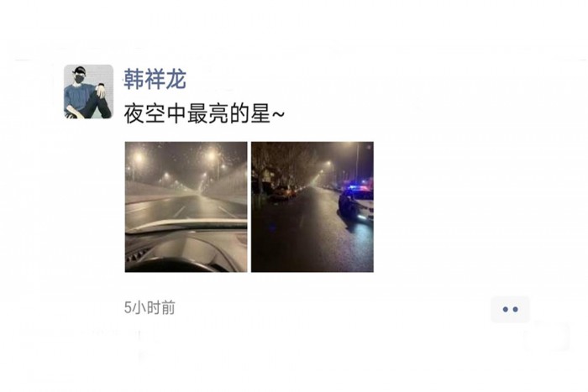This screenshot has height=392, width=588.
Task: Enlarge the photo showing flashing blue lights
Action: [312, 206]
